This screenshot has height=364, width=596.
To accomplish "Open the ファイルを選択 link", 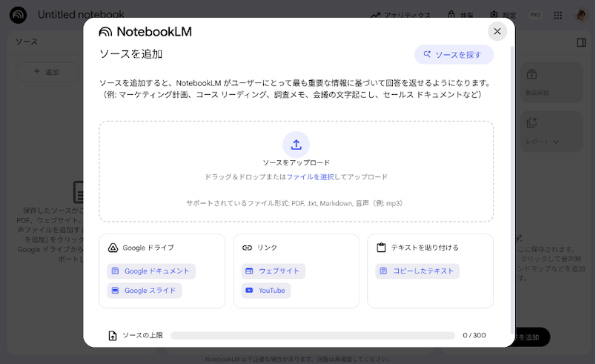I will [x=310, y=176].
